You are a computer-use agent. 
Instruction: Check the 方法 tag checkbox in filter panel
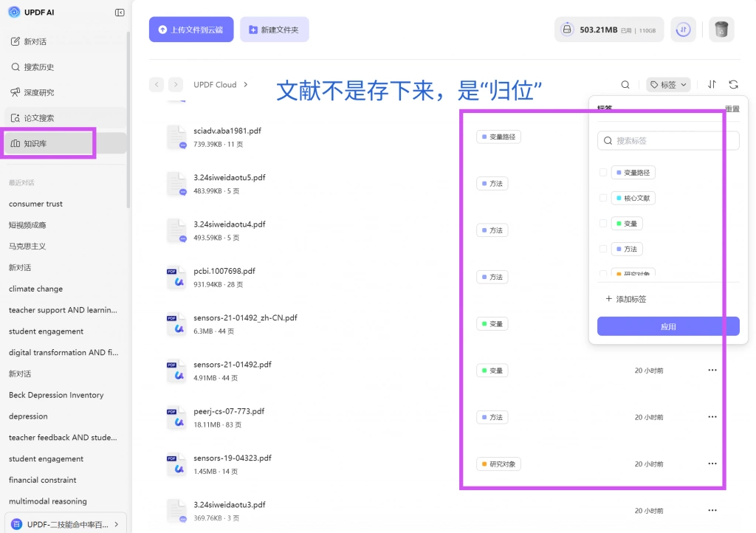tap(603, 249)
